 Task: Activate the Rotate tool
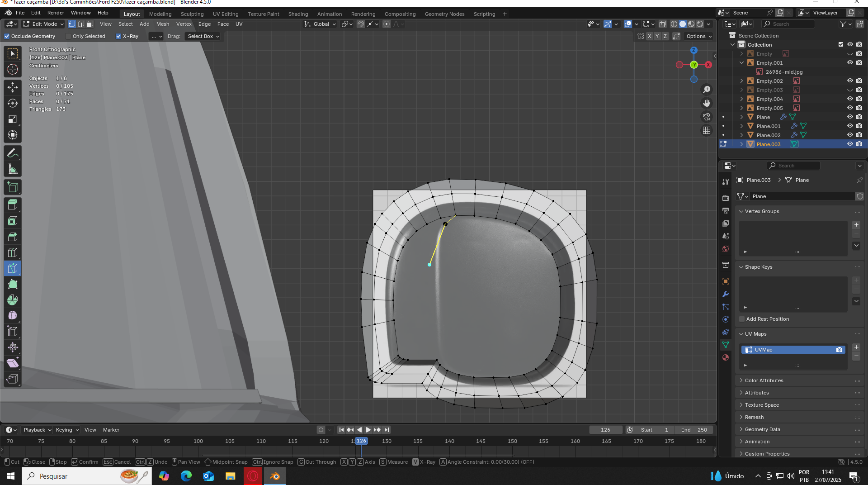click(x=13, y=103)
